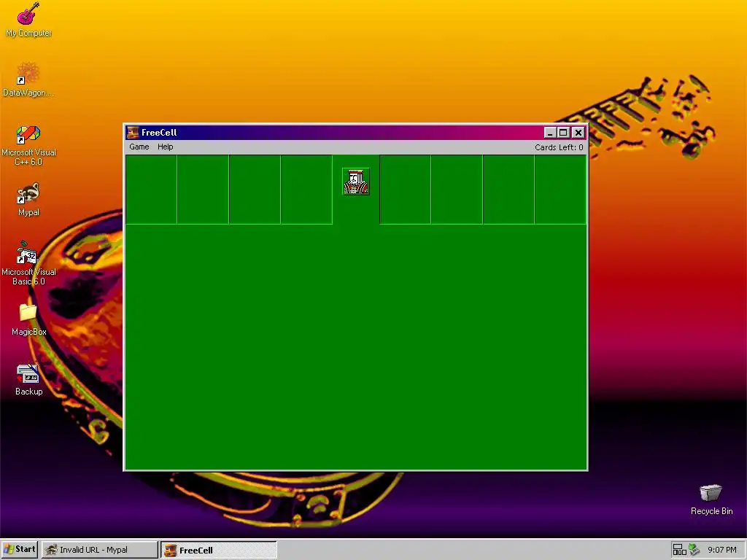Select the Backup desktop icon

pyautogui.click(x=28, y=379)
